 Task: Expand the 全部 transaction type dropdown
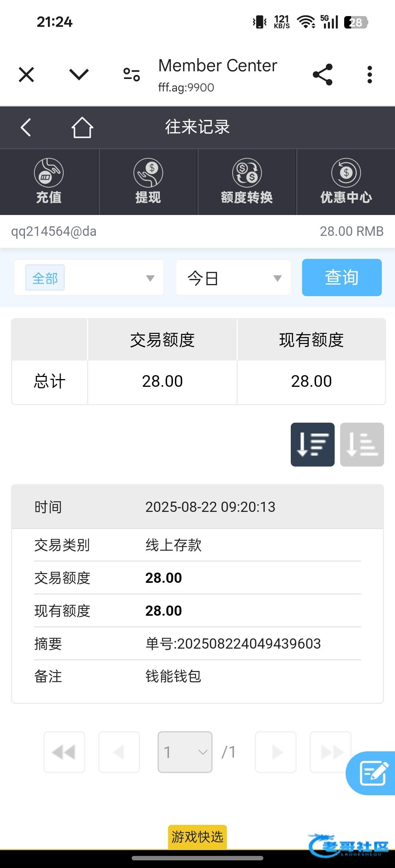tap(89, 278)
